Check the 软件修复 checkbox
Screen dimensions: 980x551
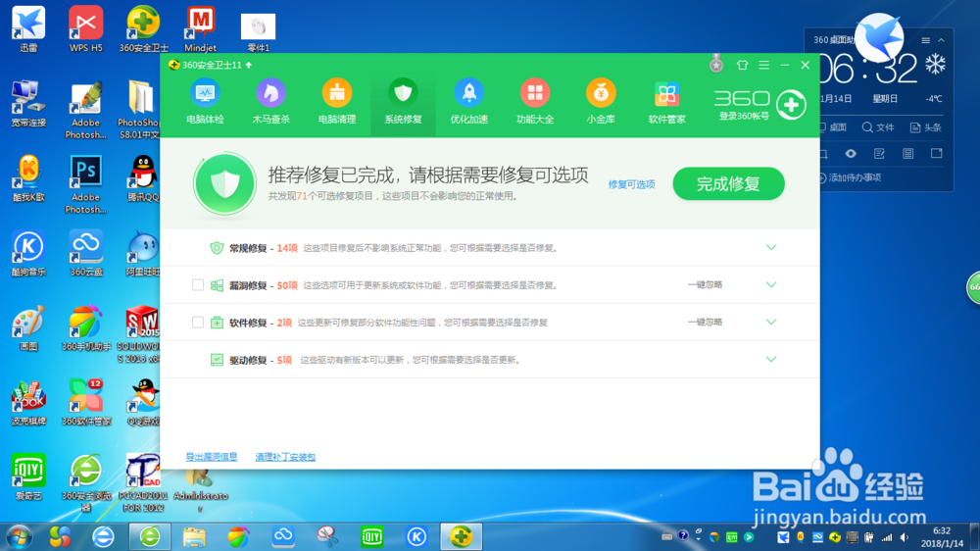point(198,323)
